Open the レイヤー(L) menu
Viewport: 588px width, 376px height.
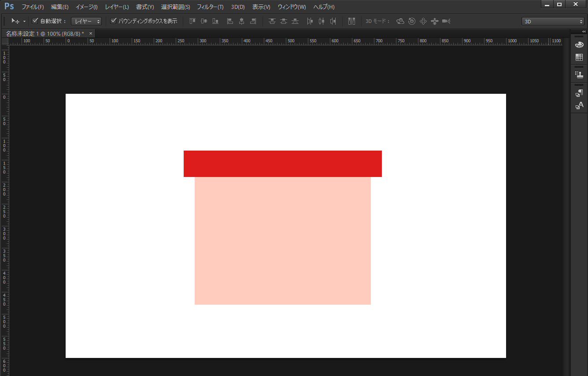pyautogui.click(x=117, y=7)
